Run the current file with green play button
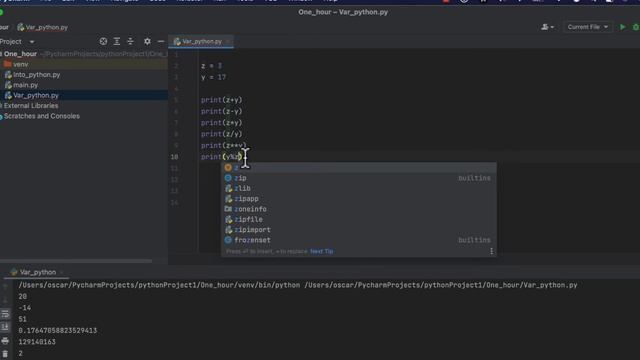This screenshot has height=360, width=640. [x=622, y=27]
